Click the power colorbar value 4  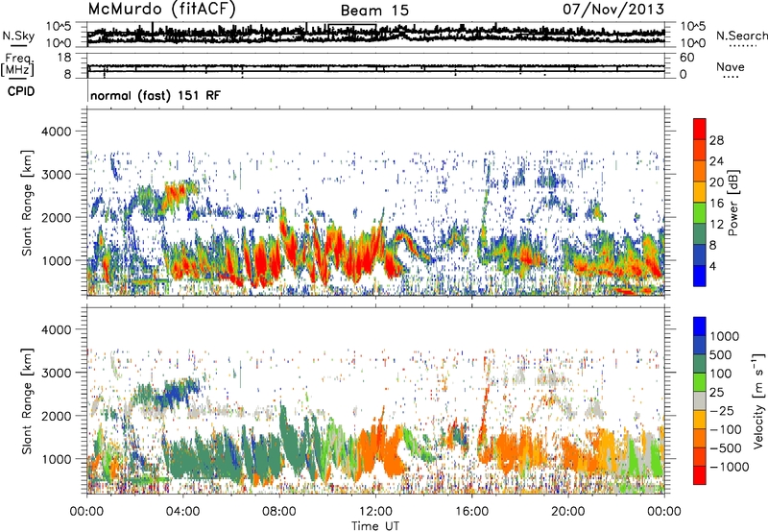point(712,266)
